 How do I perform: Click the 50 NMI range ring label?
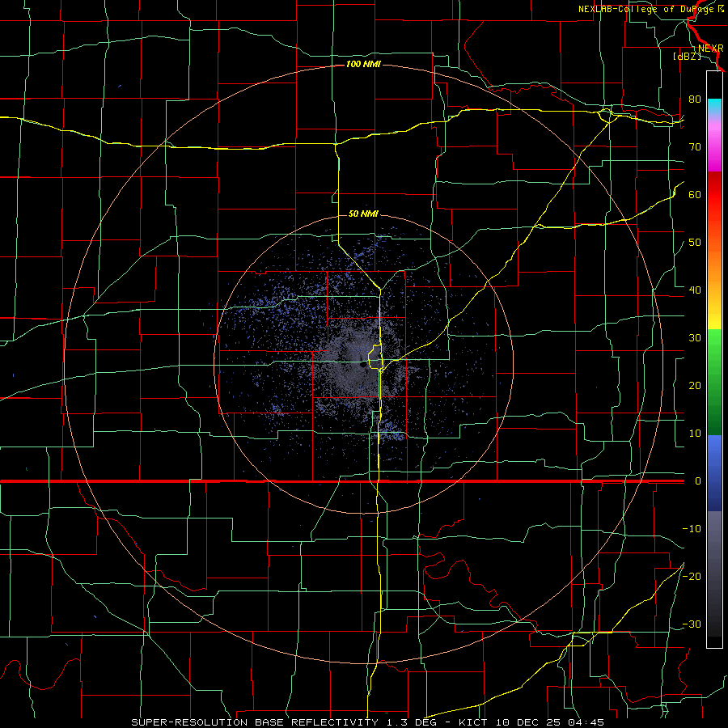[x=363, y=214]
